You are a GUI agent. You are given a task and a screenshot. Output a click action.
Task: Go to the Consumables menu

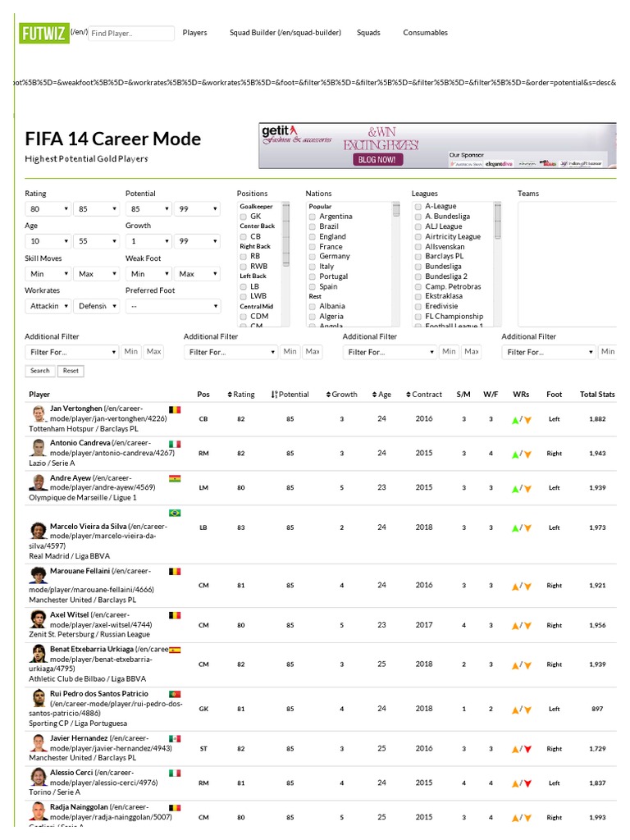425,33
